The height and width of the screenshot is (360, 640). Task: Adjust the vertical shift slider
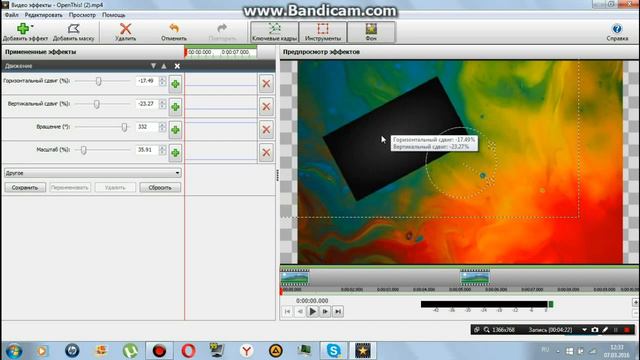pos(96,104)
